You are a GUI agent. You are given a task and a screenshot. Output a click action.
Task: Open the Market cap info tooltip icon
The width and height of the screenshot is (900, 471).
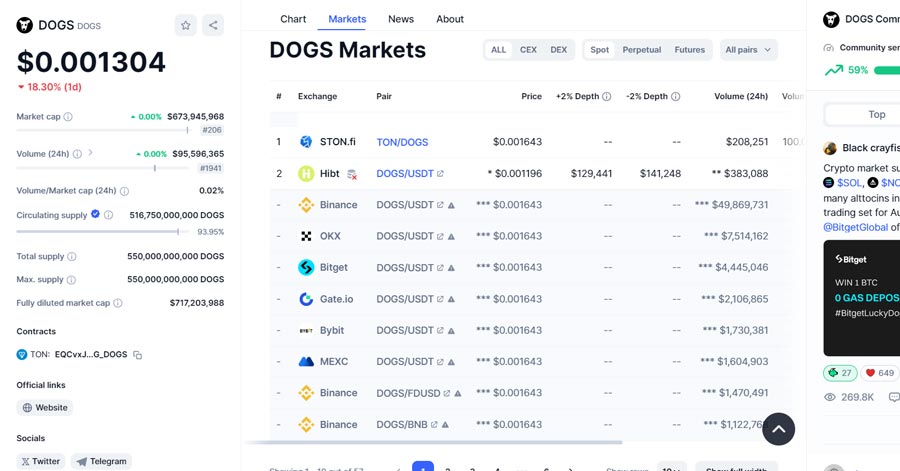[x=68, y=116]
